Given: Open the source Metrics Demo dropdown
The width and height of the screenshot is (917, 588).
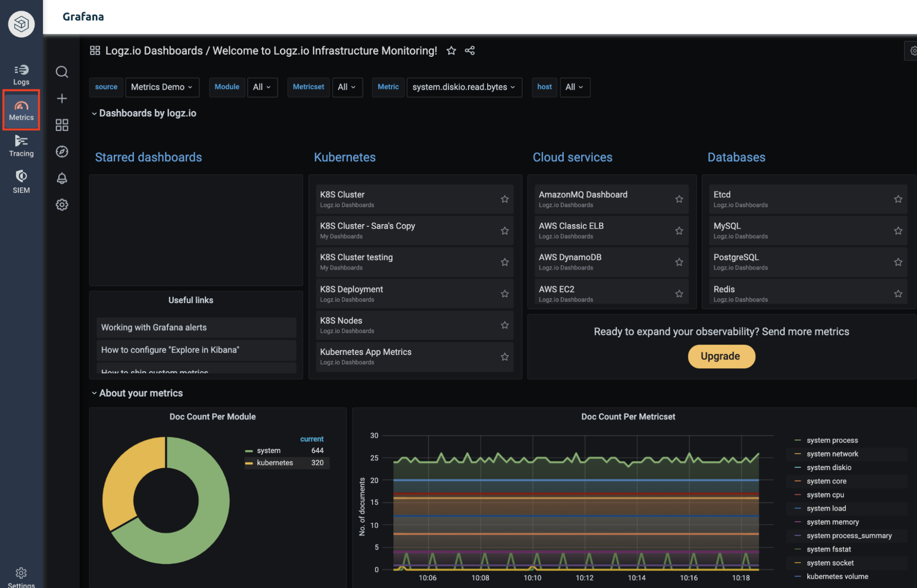Looking at the screenshot, I should click(x=162, y=87).
